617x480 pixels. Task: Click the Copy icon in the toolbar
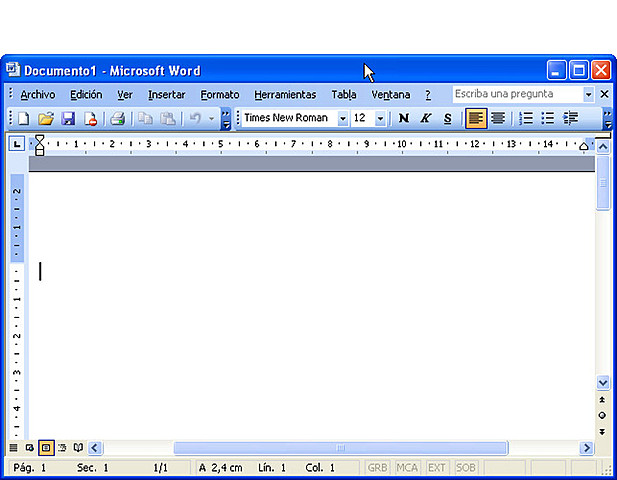(146, 118)
